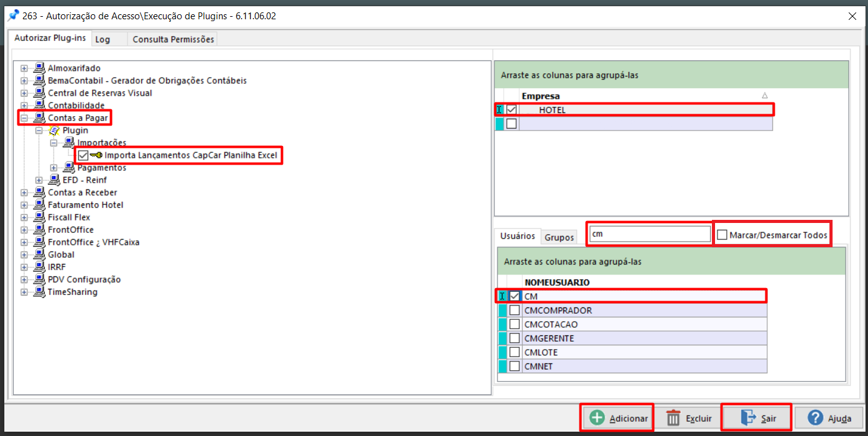Select the CMNET user name
This screenshot has width=868, height=436.
pyautogui.click(x=538, y=366)
